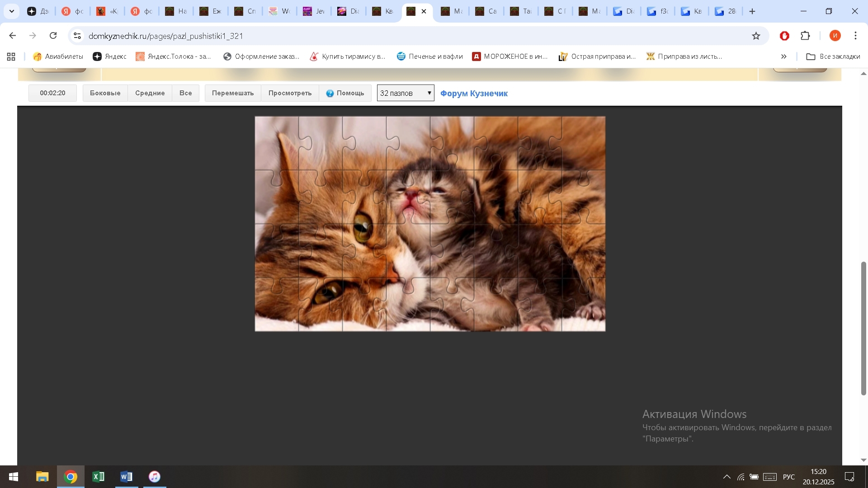Show middle pieces with Средние
Image resolution: width=868 pixels, height=488 pixels.
(150, 93)
